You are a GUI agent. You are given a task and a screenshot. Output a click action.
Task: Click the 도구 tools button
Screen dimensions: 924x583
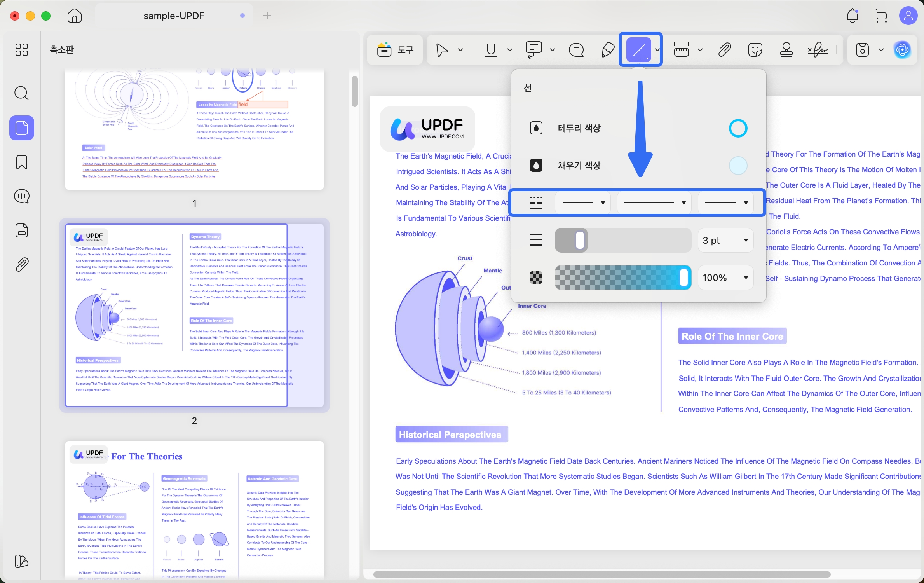[395, 50]
